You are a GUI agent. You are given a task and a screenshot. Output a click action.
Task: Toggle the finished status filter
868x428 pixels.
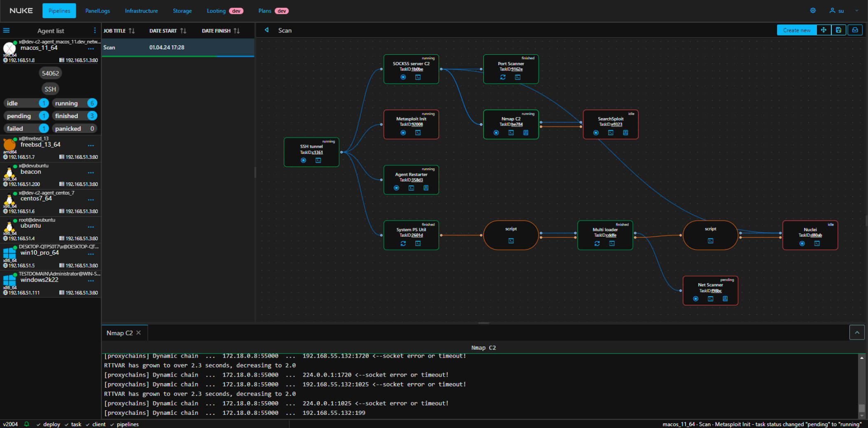pos(75,116)
